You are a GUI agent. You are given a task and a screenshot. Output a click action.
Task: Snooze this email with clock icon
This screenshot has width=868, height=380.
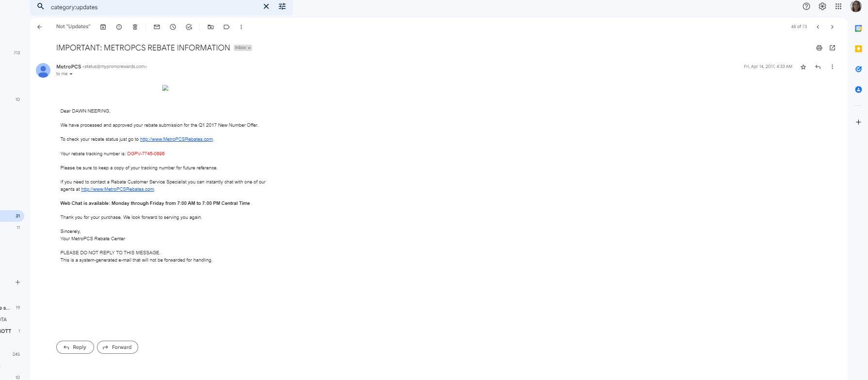173,27
